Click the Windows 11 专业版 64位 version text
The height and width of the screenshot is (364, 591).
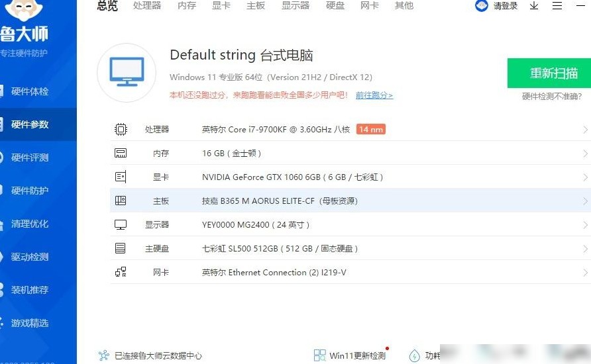tap(271, 77)
